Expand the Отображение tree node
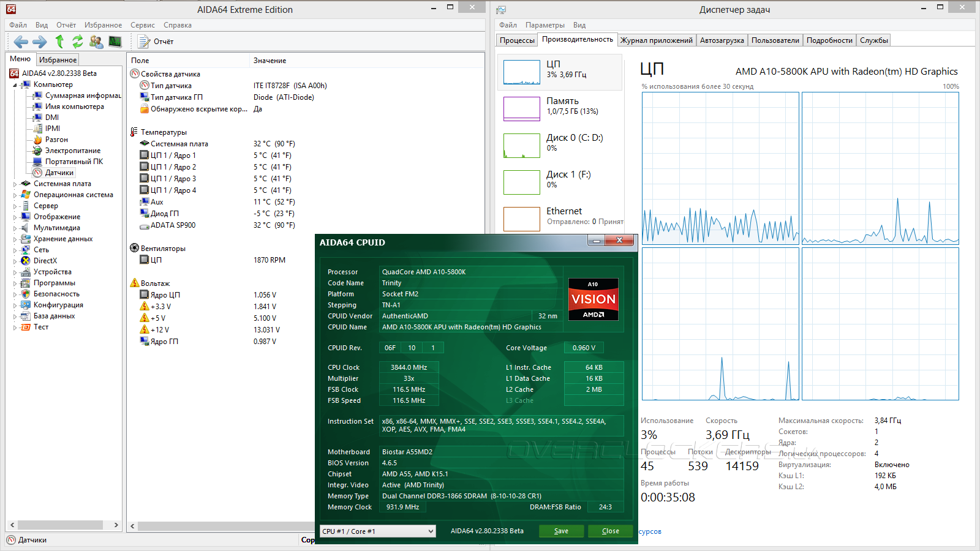This screenshot has height=551, width=980. pos(15,217)
